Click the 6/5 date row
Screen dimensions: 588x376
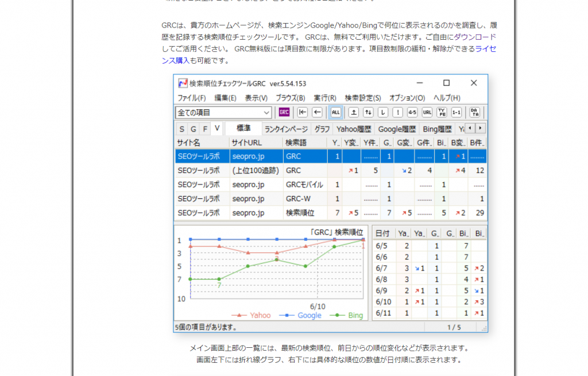[430, 245]
